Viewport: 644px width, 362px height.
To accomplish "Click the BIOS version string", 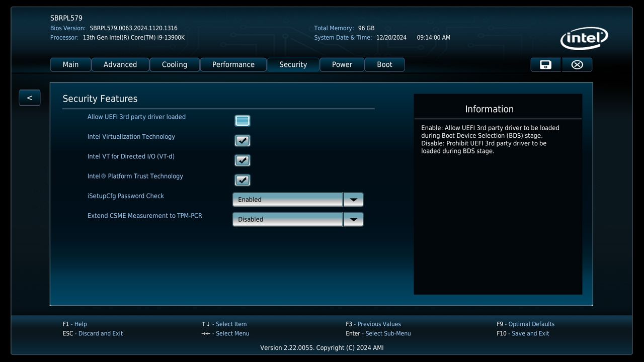I will [x=133, y=28].
